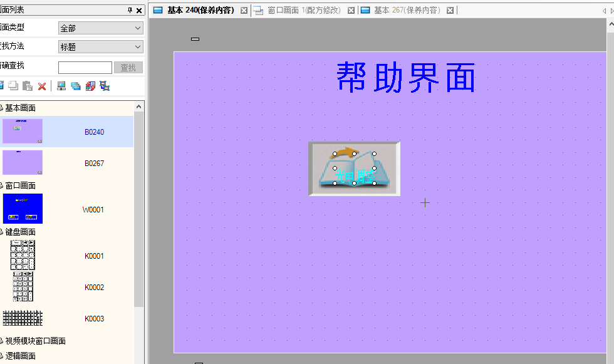
Task: Click the linked screens icon in toolbar
Action: 105,86
